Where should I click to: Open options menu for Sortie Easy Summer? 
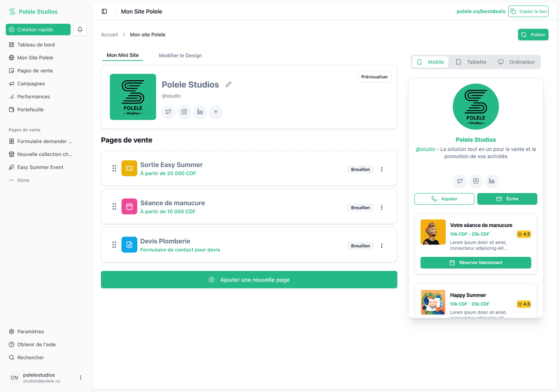[382, 169]
